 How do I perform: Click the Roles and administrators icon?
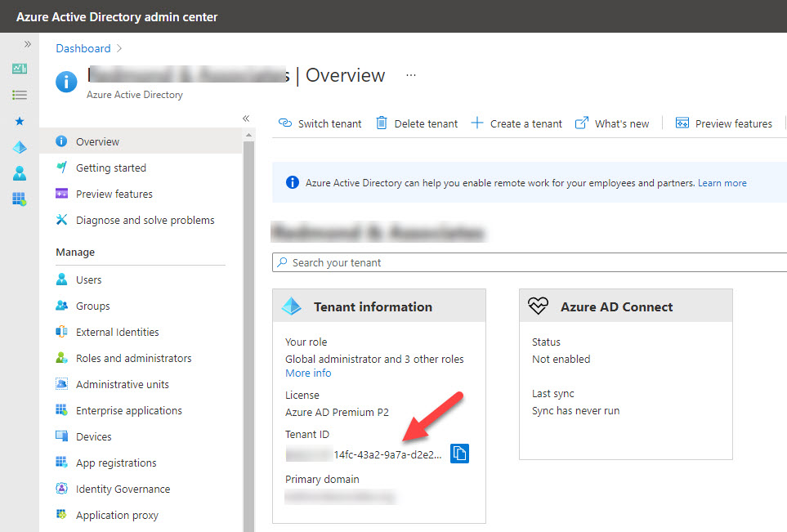(x=61, y=357)
